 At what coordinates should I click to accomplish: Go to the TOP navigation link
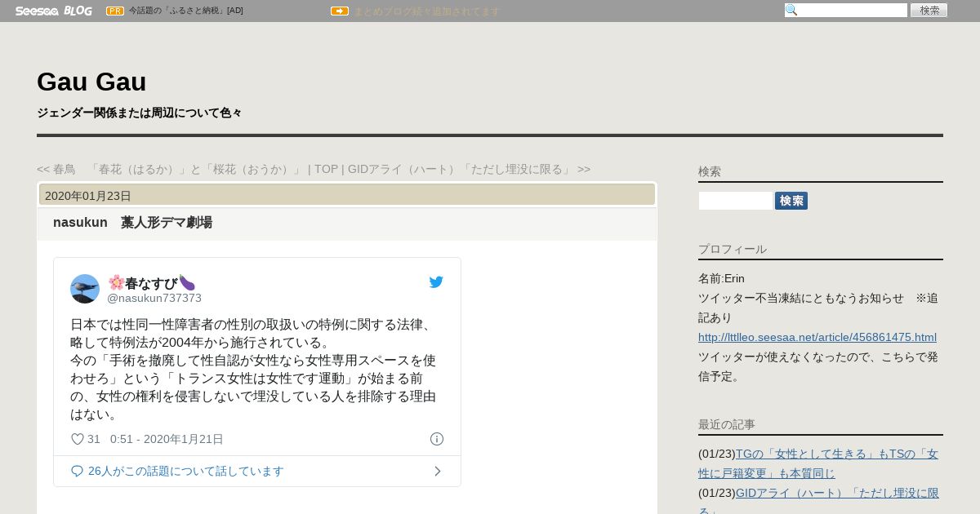coord(326,169)
